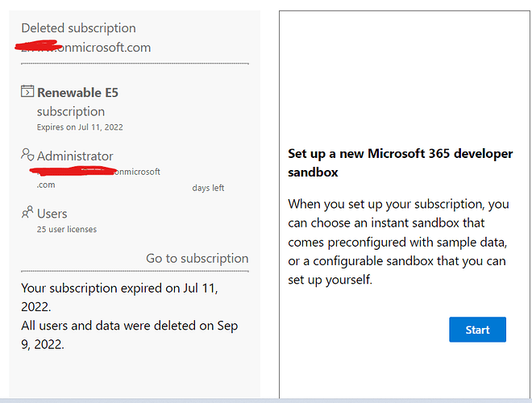Click the Renewable E5 subscription icon
The image size is (532, 403).
(27, 92)
